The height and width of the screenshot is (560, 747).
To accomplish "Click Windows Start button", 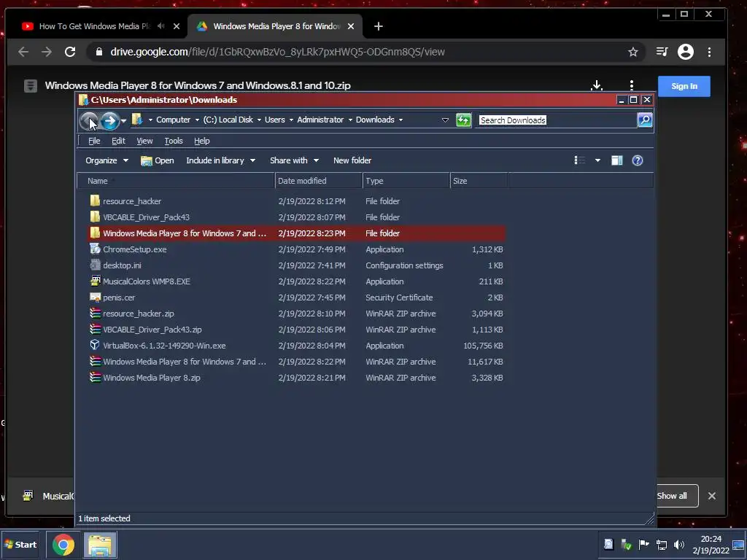I will pos(20,544).
